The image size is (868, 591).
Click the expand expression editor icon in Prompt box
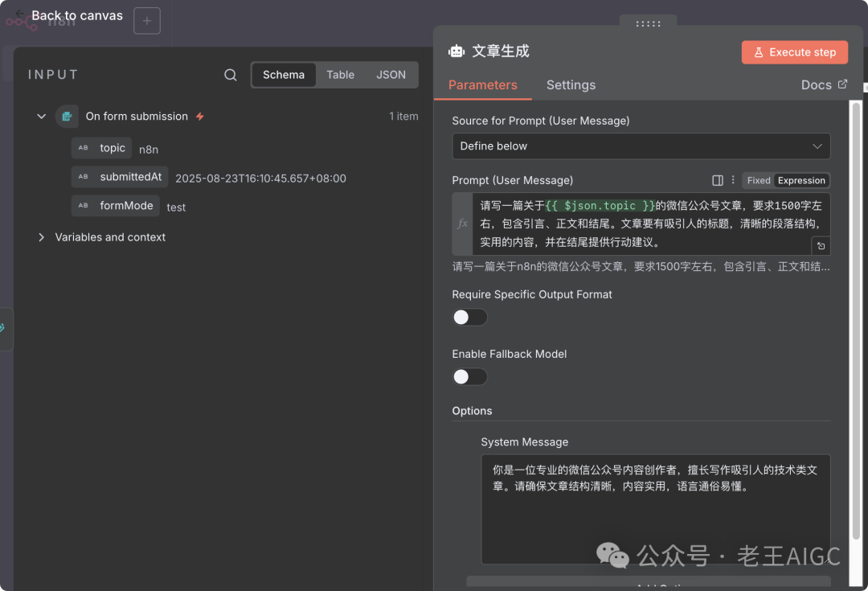821,244
